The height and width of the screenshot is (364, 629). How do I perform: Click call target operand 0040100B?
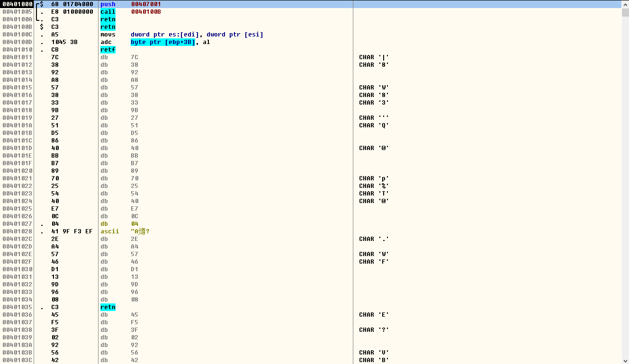[146, 12]
